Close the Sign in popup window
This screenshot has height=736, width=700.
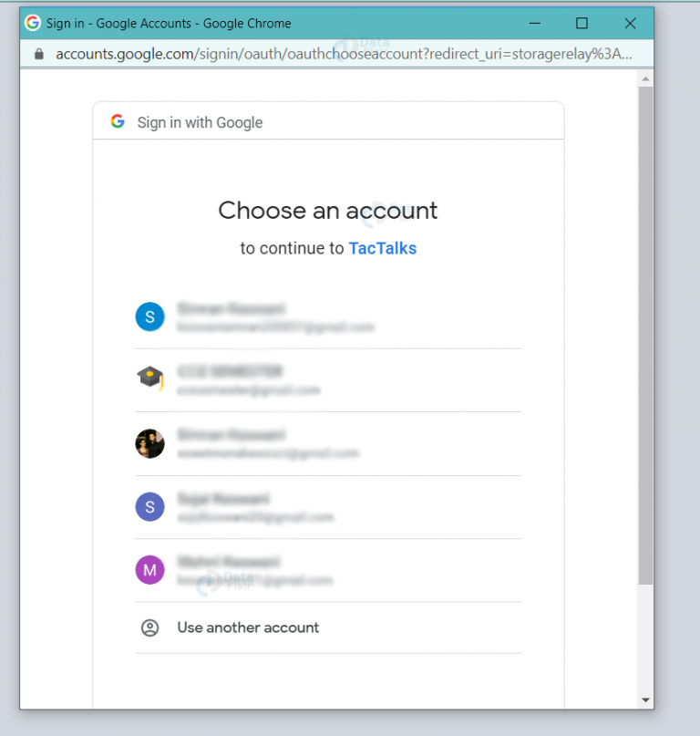click(630, 23)
